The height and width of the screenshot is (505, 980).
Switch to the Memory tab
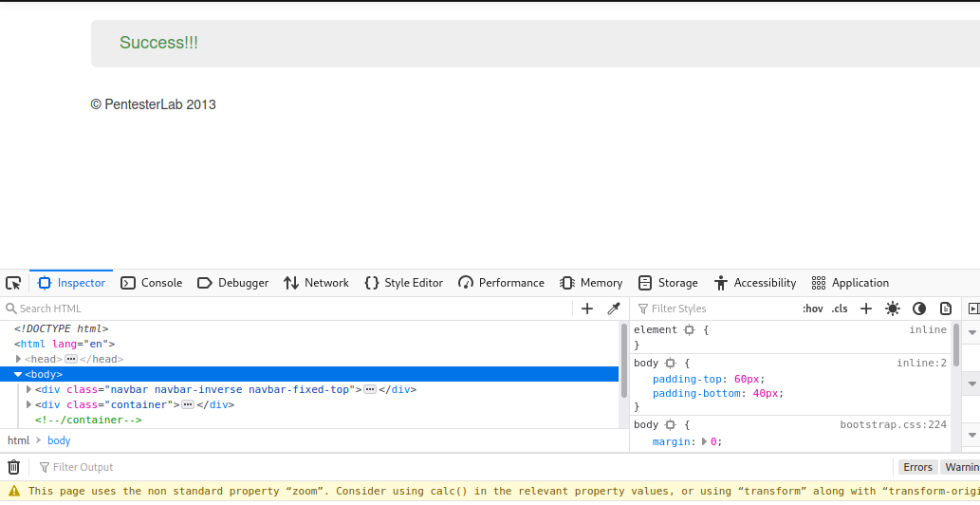click(x=591, y=283)
